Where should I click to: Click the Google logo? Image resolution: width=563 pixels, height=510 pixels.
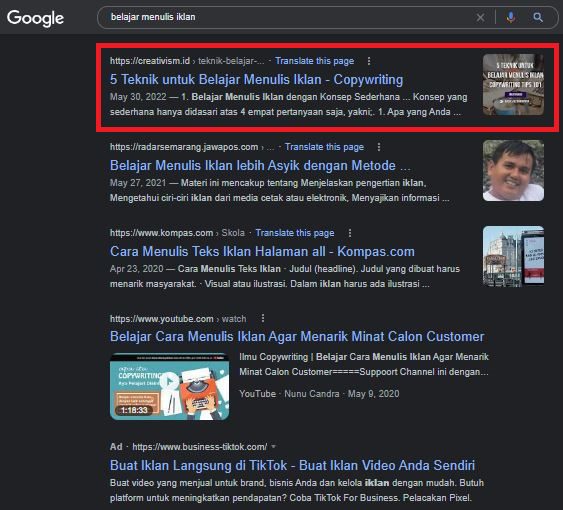click(x=35, y=18)
